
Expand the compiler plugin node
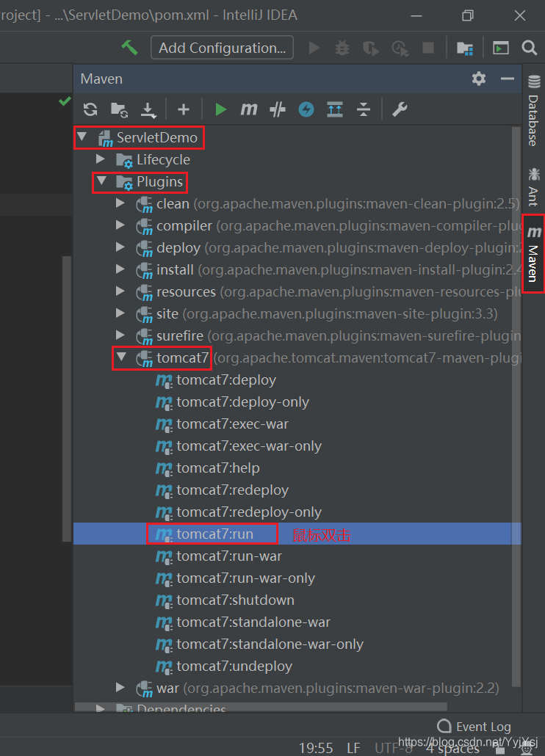120,225
